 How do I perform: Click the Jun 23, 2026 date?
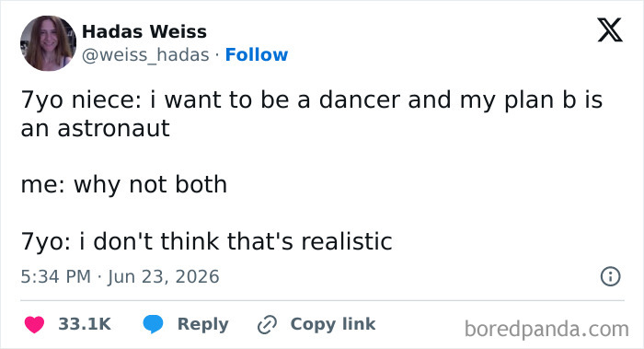pyautogui.click(x=164, y=276)
